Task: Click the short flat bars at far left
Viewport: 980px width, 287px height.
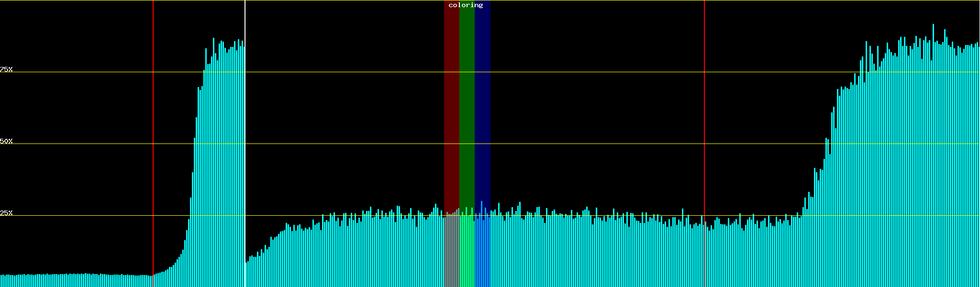Action: point(72,280)
